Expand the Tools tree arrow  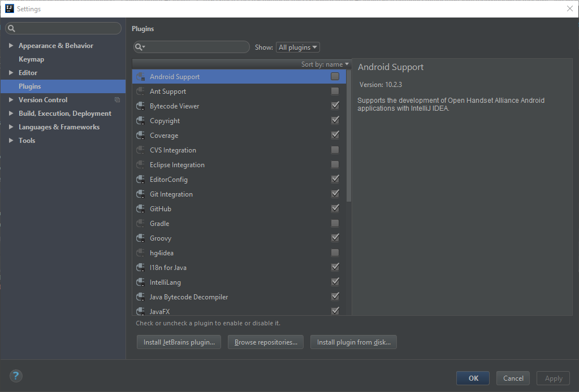click(11, 140)
